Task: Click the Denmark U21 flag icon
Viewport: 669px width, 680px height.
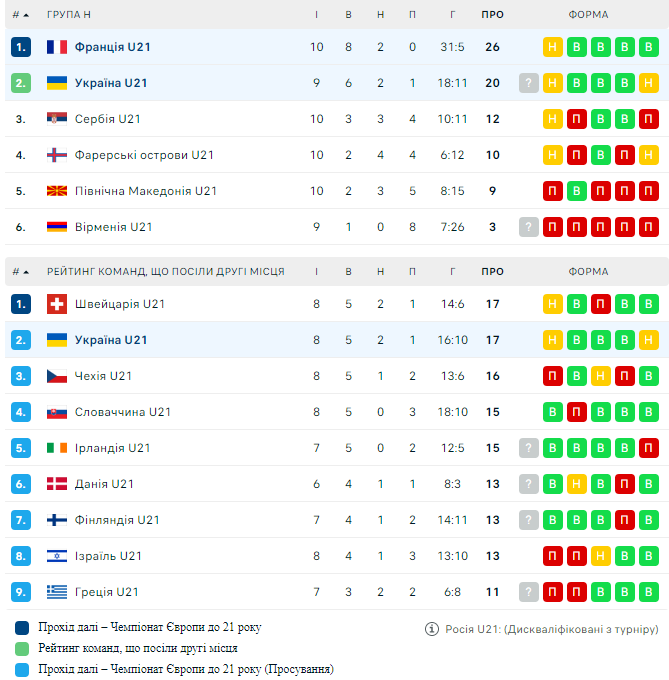Action: [x=57, y=484]
